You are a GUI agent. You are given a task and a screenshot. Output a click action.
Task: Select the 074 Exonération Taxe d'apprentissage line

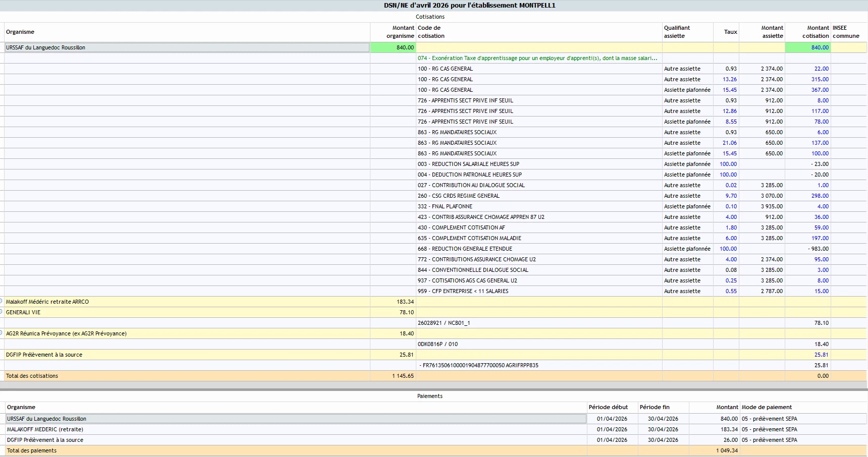click(537, 58)
